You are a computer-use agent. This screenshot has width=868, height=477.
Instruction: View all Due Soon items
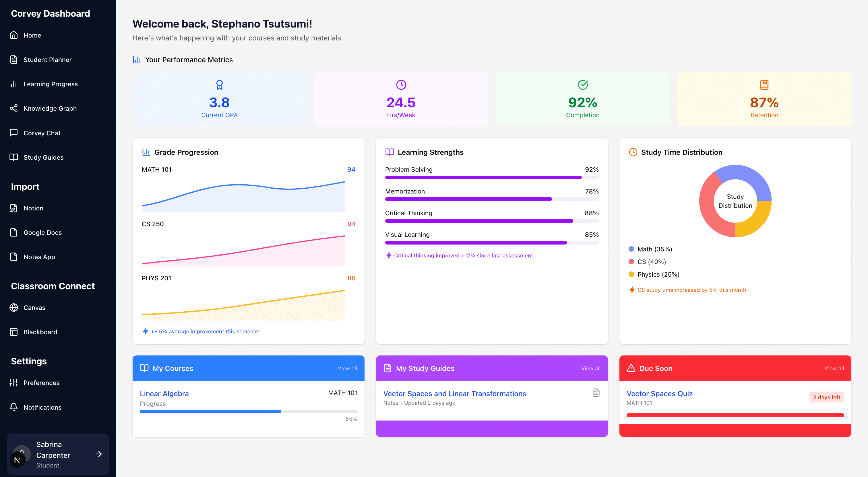pyautogui.click(x=834, y=368)
